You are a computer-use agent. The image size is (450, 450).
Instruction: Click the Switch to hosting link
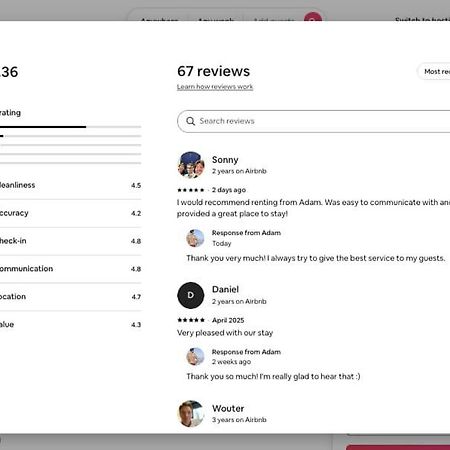click(x=422, y=19)
